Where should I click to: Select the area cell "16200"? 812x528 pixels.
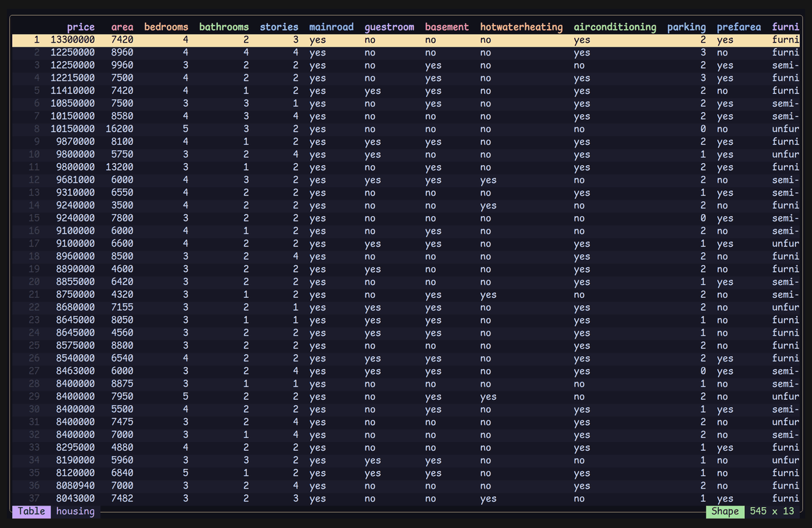pos(119,129)
